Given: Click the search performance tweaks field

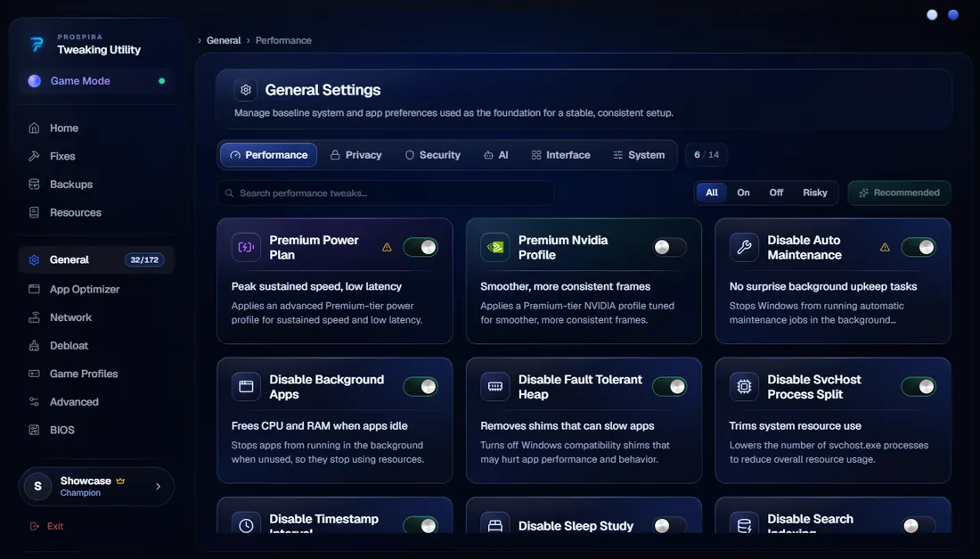Looking at the screenshot, I should (385, 193).
